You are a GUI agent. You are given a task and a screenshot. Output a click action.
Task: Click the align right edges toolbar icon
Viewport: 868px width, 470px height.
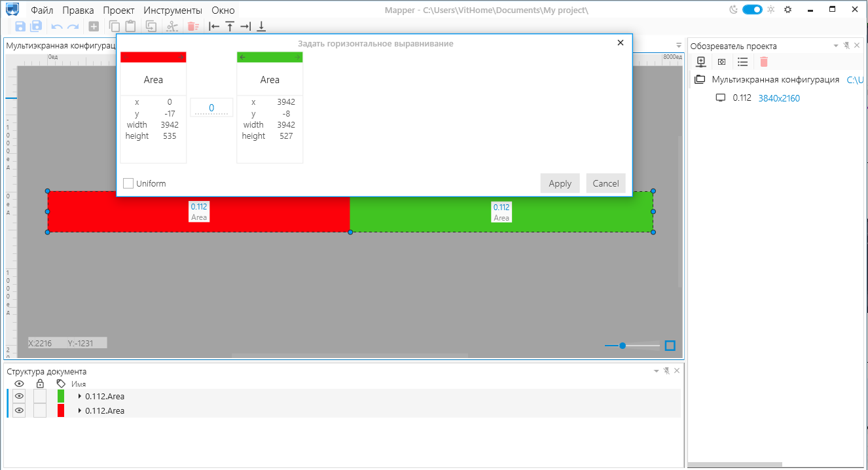(245, 26)
